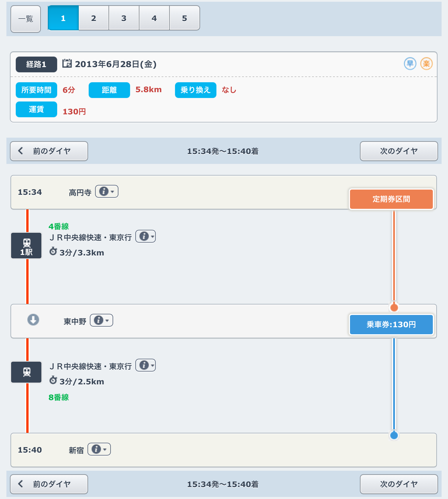Click the train icon labeled 1駅
This screenshot has width=448, height=499.
coord(27,246)
